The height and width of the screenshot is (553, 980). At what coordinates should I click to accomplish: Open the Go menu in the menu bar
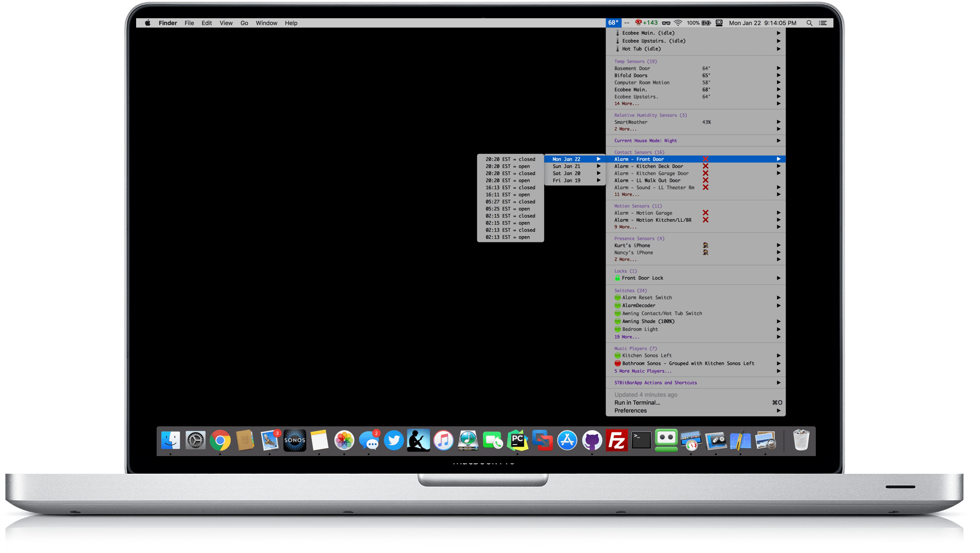pyautogui.click(x=244, y=22)
